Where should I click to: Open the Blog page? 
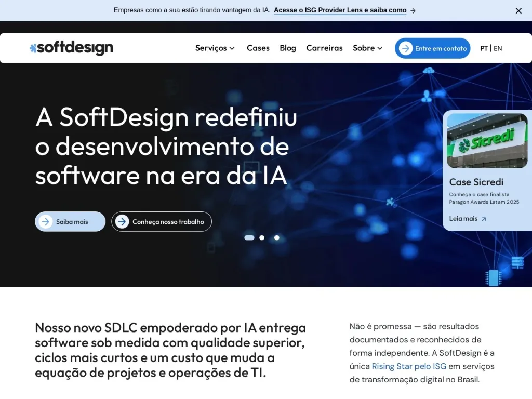pos(288,48)
